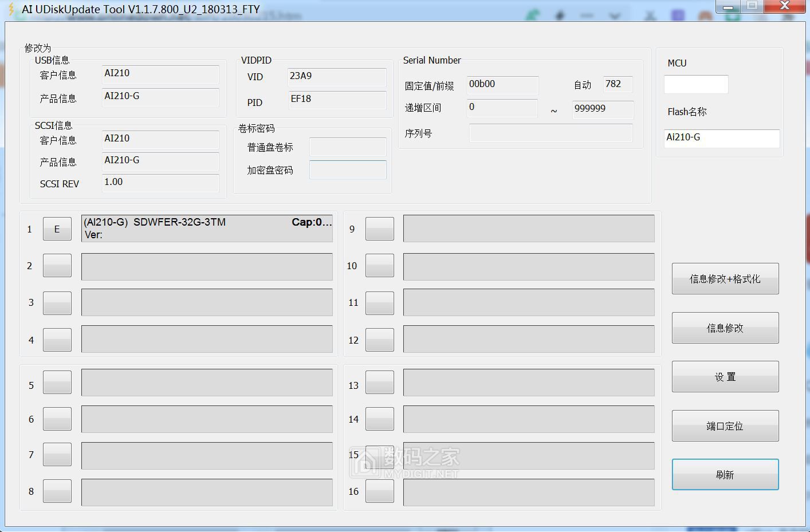The image size is (810, 532).
Task: Click the port 7 slot button
Action: click(x=57, y=454)
